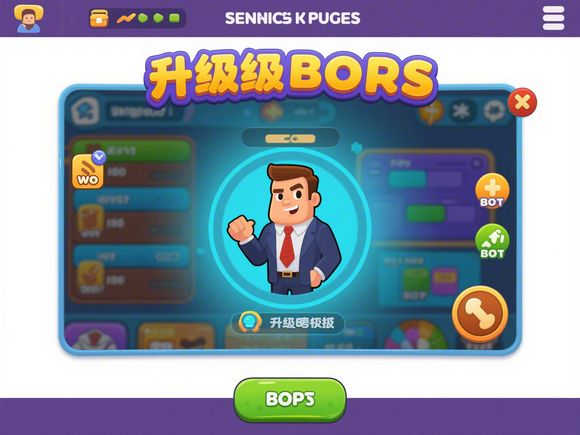Tap the home icon in blurred panel
This screenshot has width=580, height=435.
(x=86, y=111)
